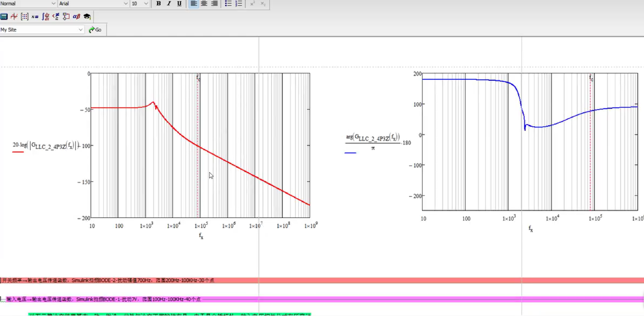The height and width of the screenshot is (316, 644).
Task: Open the font size 10 dropdown
Action: (146, 4)
